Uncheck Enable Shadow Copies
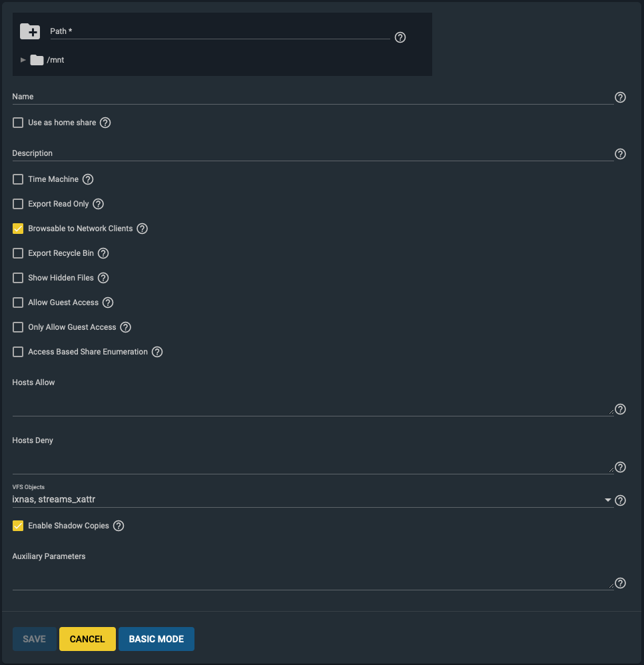The height and width of the screenshot is (665, 644). 18,526
